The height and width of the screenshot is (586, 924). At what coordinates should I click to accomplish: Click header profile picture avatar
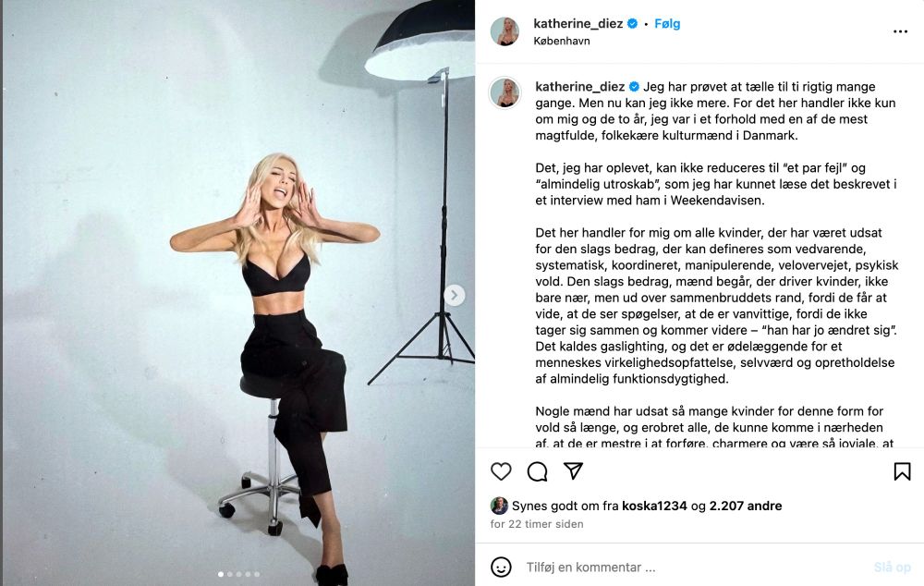(x=505, y=31)
